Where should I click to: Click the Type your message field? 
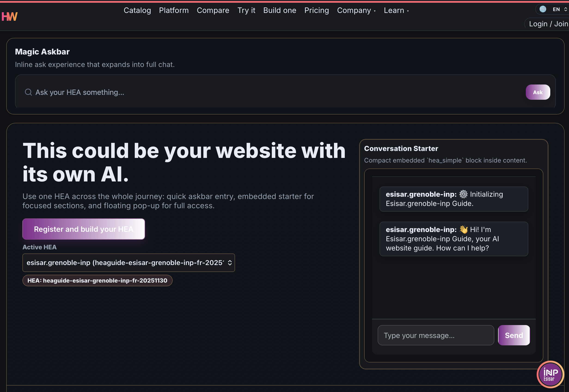(436, 335)
